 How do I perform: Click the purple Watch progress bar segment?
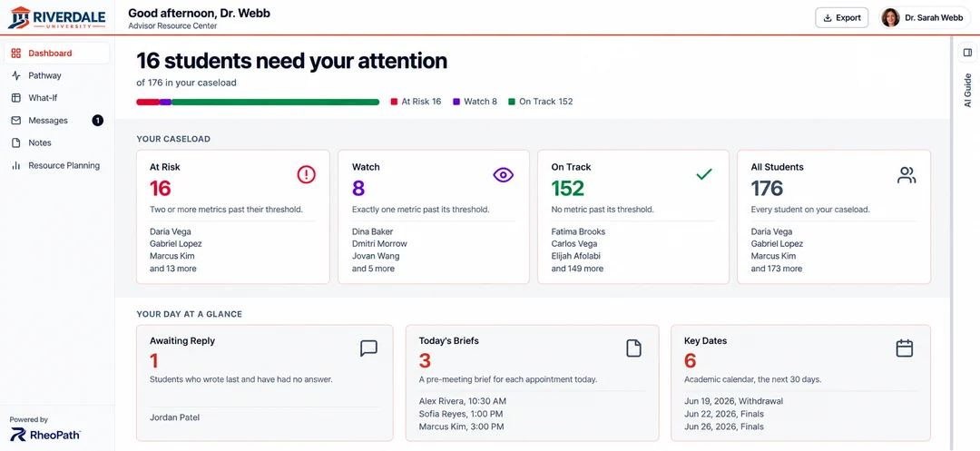click(x=165, y=102)
